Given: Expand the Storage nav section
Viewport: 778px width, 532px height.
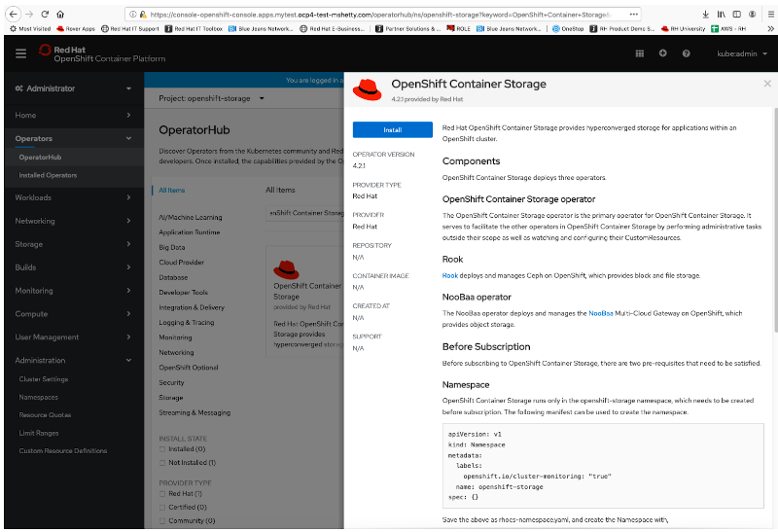Looking at the screenshot, I should point(74,244).
